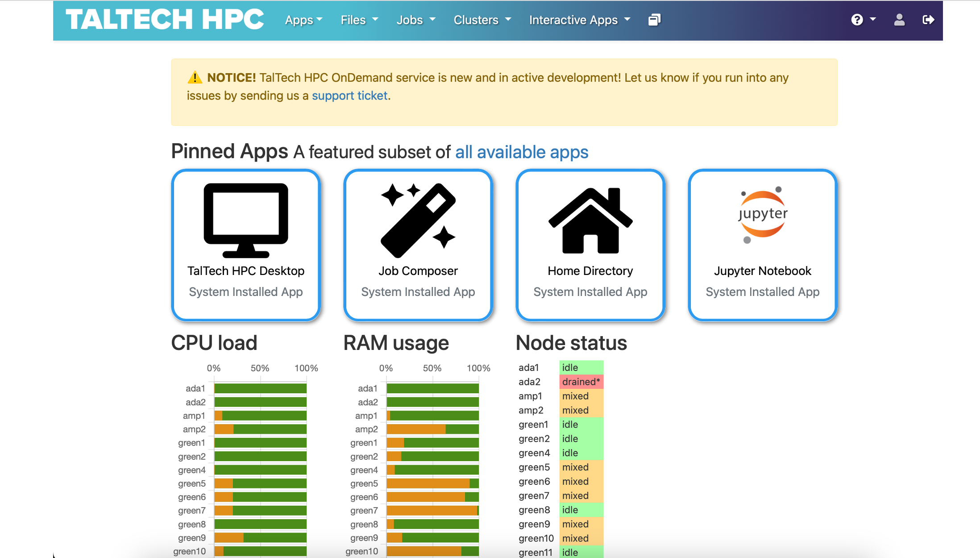Open the support ticket link
The height and width of the screenshot is (558, 980).
point(349,96)
